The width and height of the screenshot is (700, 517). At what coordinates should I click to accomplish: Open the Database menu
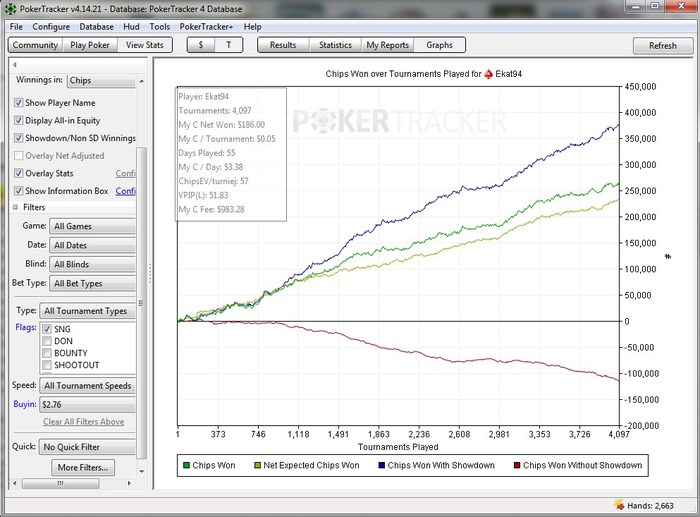(96, 27)
